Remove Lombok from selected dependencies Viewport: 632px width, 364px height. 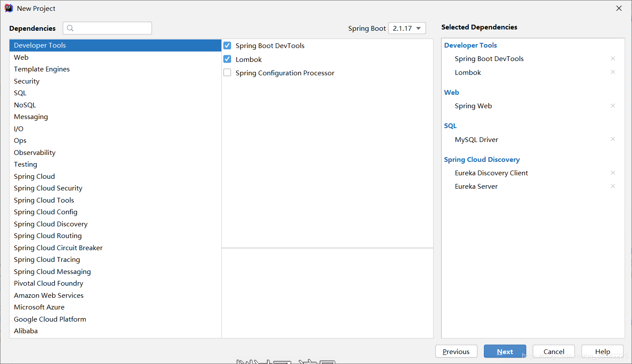pos(613,72)
